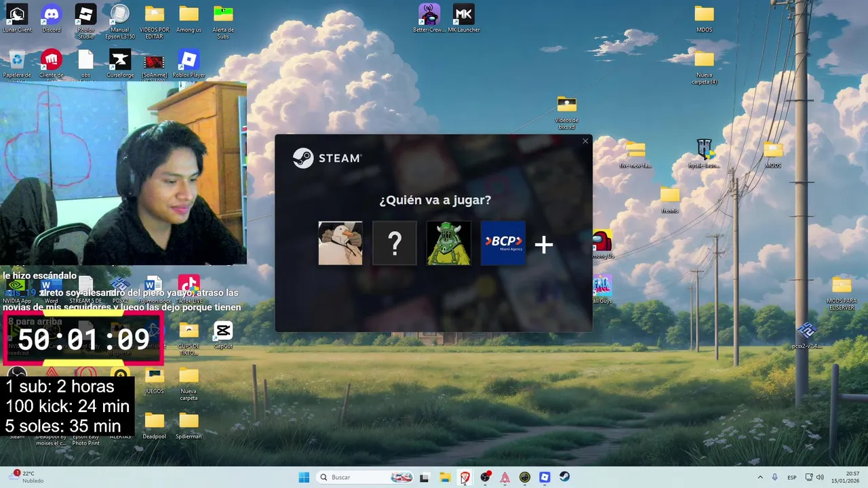Choose the question mark Steam profile
The width and height of the screenshot is (868, 488).
(x=395, y=243)
